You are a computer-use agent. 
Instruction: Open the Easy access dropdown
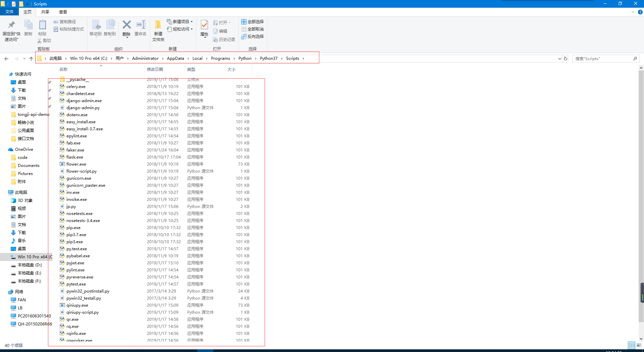pyautogui.click(x=180, y=29)
